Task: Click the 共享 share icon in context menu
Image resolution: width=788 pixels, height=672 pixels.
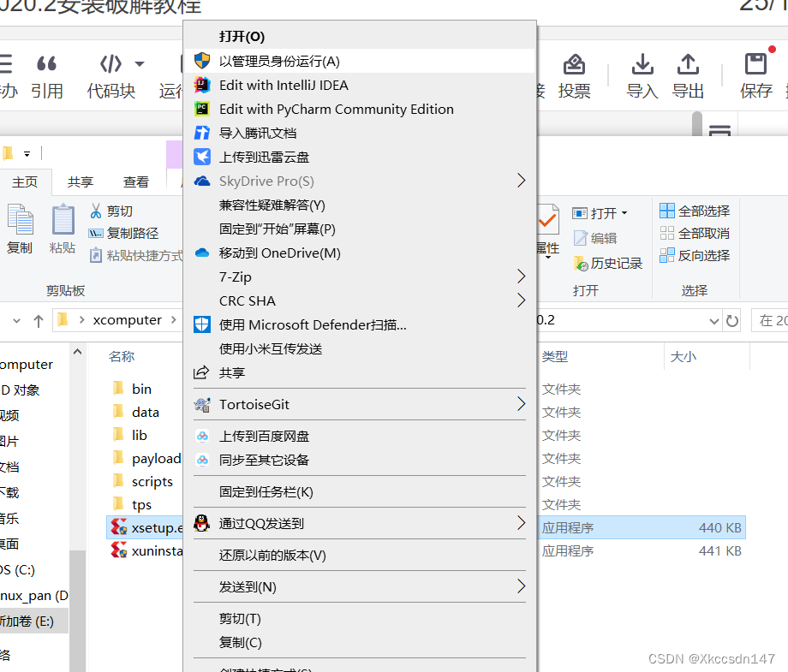Action: [x=201, y=372]
